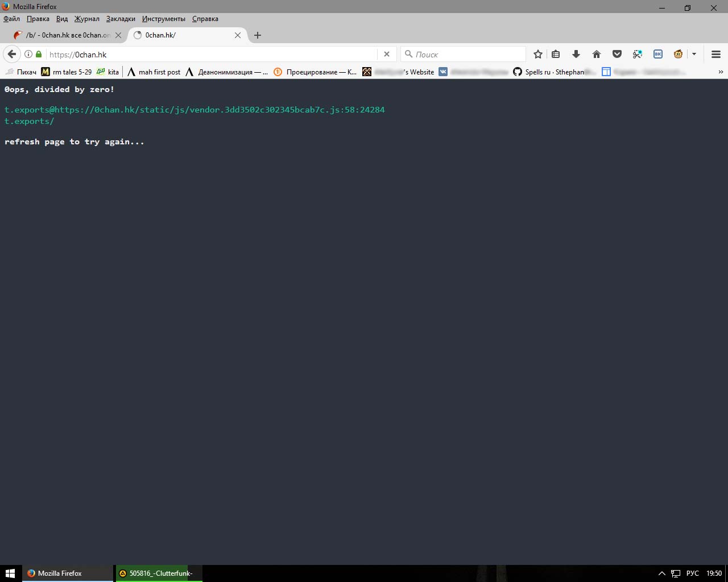Open the Firefox hamburger menu
728x582 pixels.
coord(716,55)
